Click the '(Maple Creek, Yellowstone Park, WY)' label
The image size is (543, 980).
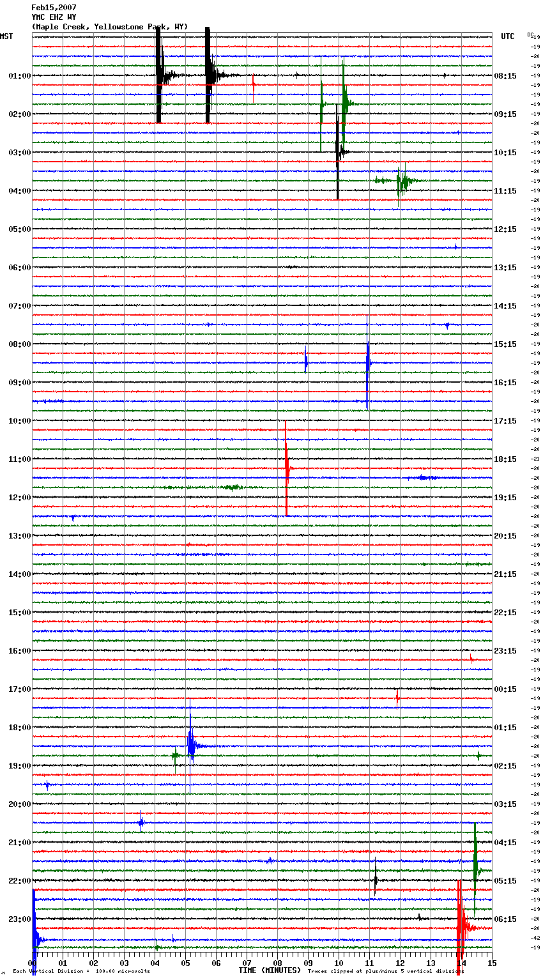click(110, 27)
